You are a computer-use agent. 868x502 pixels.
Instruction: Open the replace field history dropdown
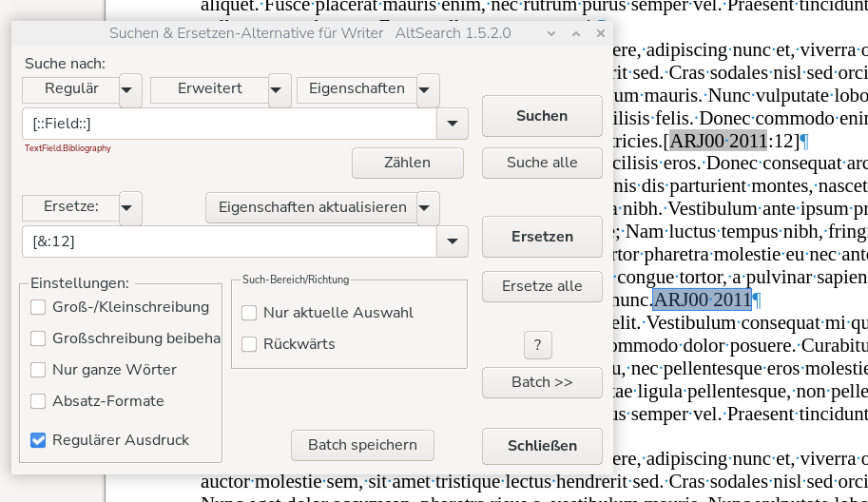(x=452, y=241)
